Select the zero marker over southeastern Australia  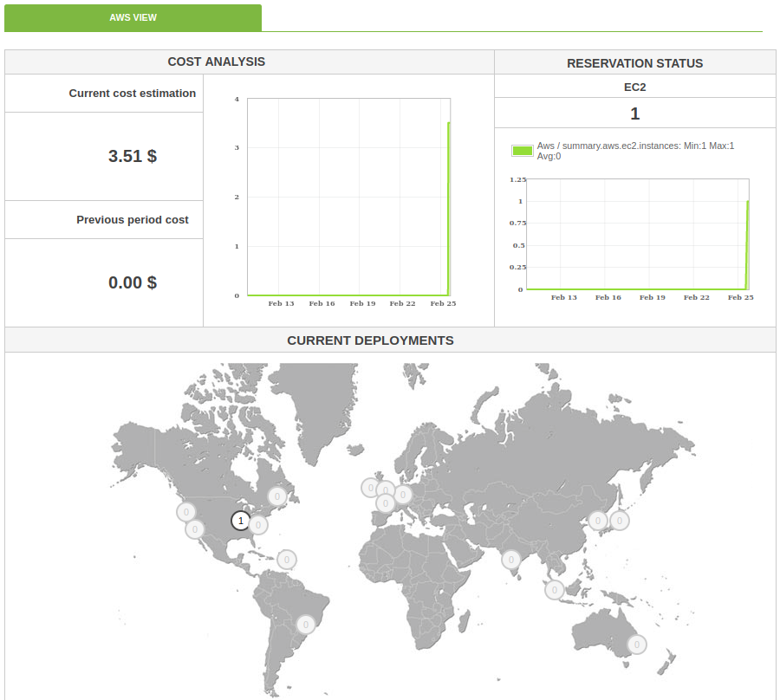coord(637,645)
